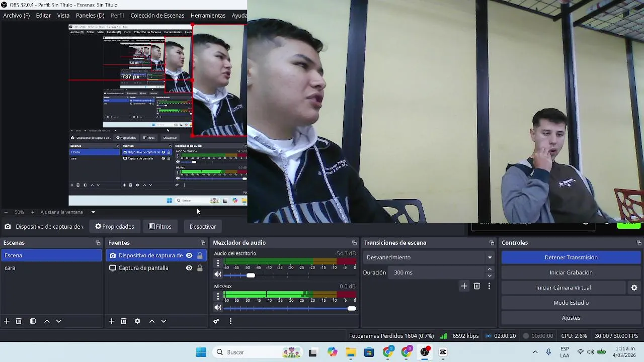Open source properties gear in Fuentes panel
This screenshot has height=362, width=644.
(137, 321)
